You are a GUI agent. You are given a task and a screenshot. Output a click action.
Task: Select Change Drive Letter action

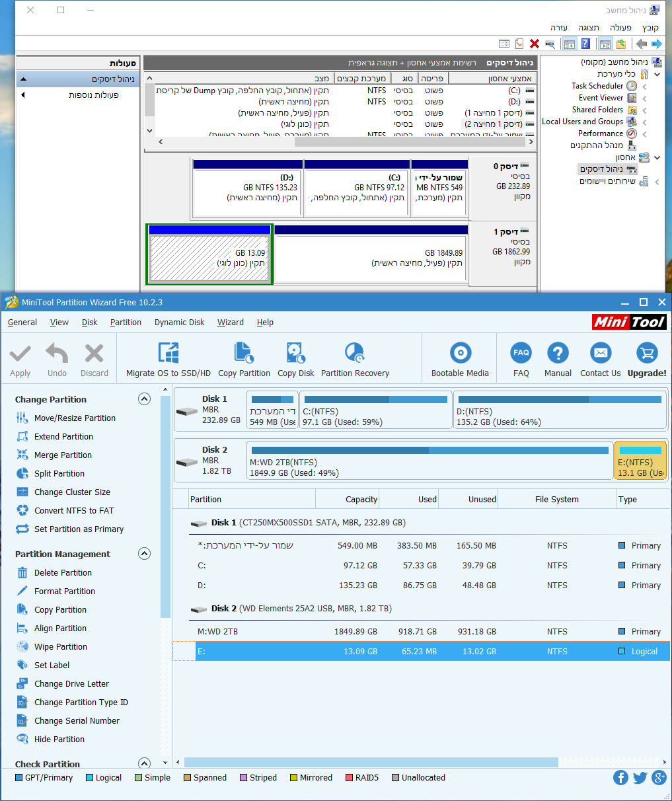click(x=62, y=684)
